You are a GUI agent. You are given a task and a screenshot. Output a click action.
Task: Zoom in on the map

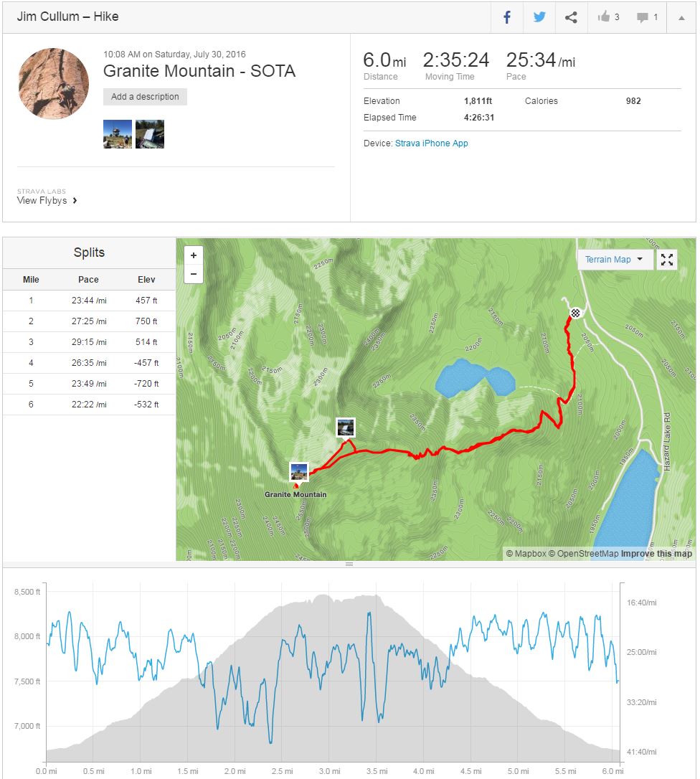(194, 255)
